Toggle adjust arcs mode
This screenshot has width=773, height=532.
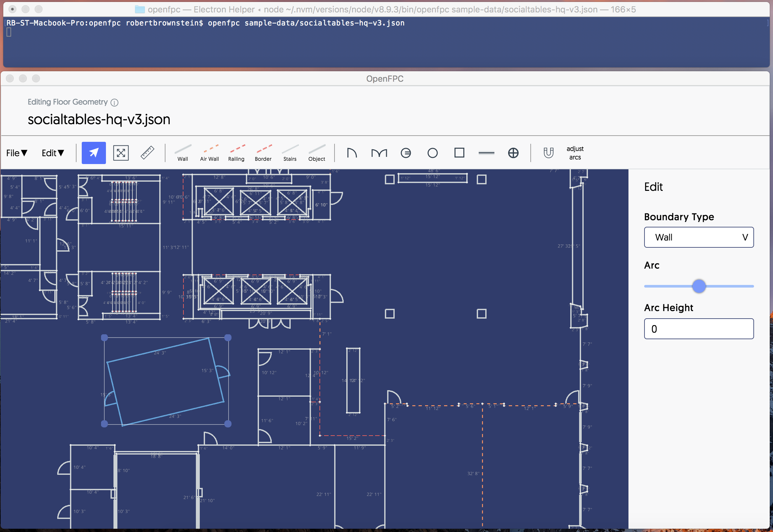coord(575,153)
